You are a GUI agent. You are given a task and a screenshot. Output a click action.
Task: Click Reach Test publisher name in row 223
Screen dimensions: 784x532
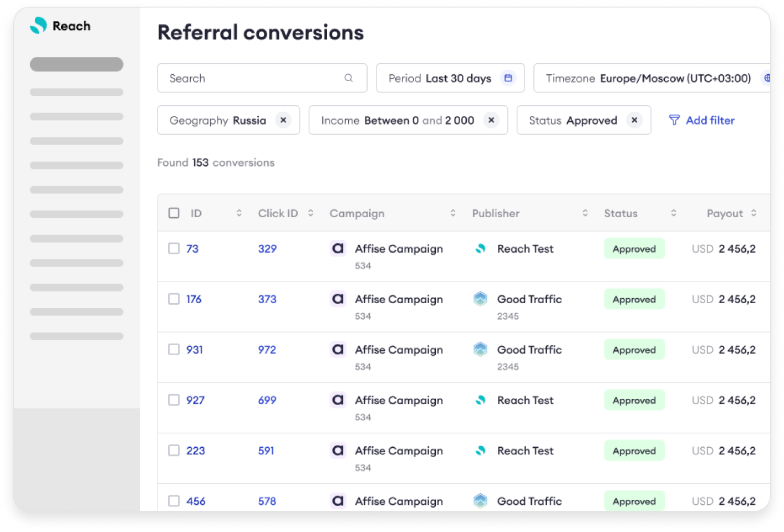525,451
